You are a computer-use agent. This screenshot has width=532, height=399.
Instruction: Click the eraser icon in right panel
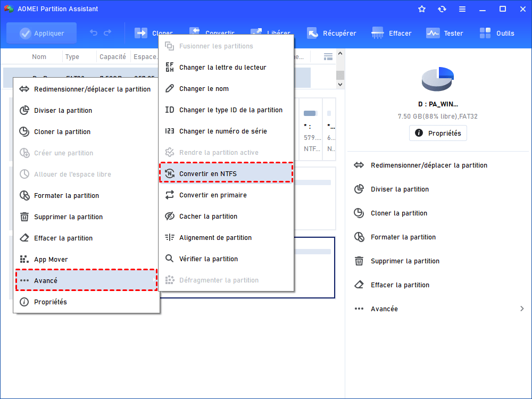[359, 285]
